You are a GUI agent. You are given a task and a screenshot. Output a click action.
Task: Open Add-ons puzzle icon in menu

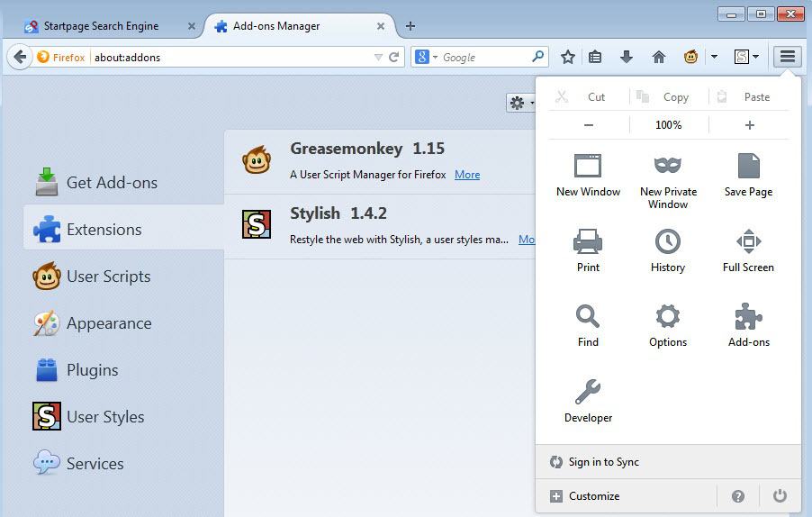(x=748, y=326)
